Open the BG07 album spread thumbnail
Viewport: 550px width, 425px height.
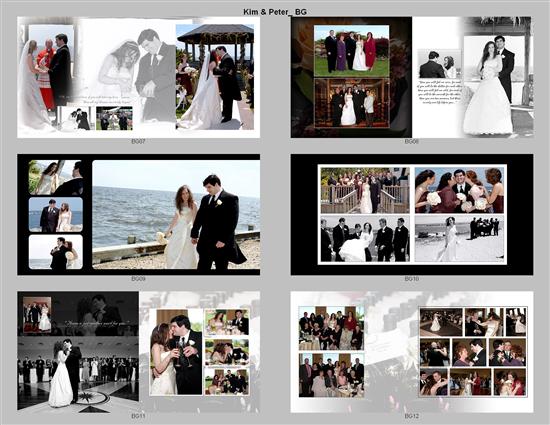pos(139,77)
